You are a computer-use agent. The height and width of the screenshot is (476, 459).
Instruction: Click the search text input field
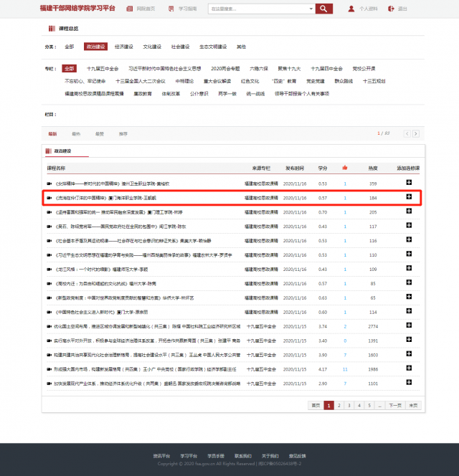pyautogui.click(x=251, y=9)
